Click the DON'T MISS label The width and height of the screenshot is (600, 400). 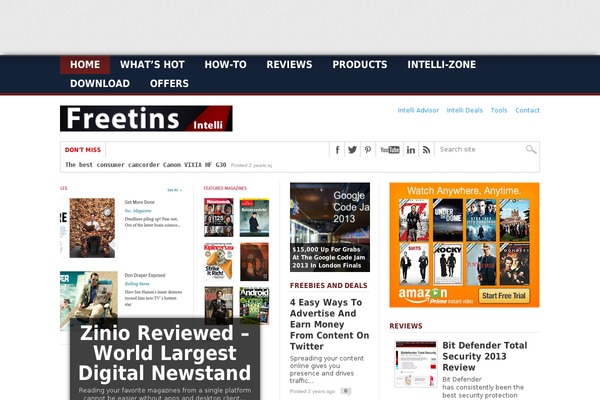tap(83, 150)
